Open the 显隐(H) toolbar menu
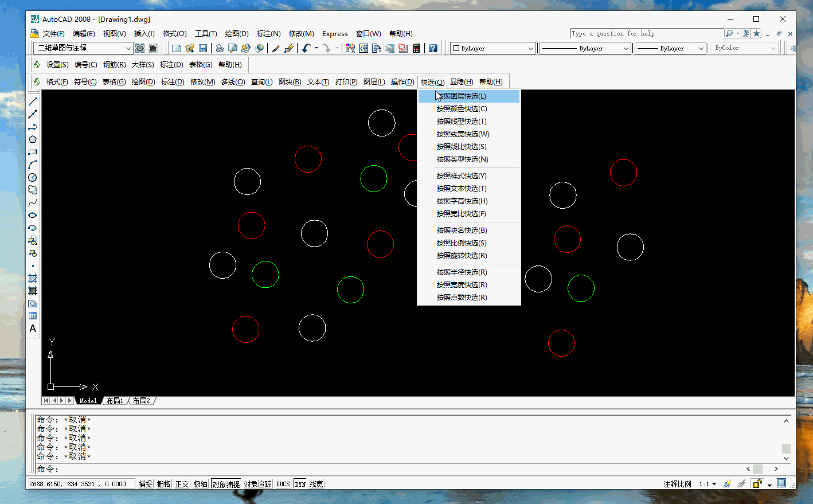This screenshot has width=813, height=504. pyautogui.click(x=462, y=82)
